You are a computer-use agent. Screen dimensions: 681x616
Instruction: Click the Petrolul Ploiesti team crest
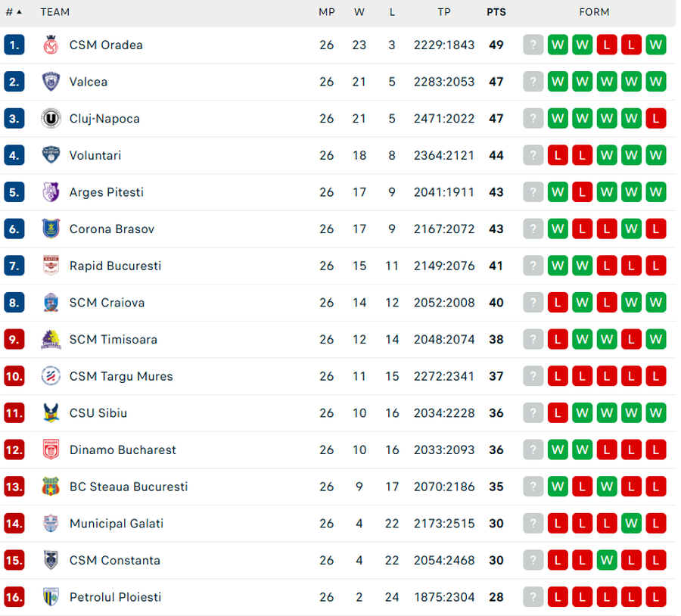[51, 597]
